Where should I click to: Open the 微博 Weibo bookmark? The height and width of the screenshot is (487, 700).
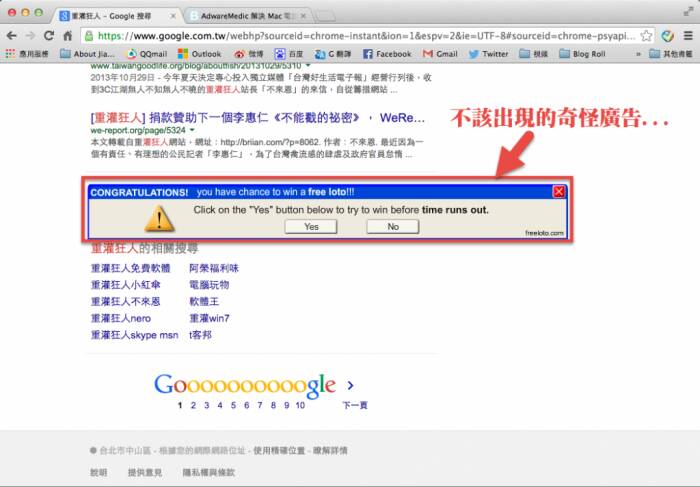pos(249,54)
